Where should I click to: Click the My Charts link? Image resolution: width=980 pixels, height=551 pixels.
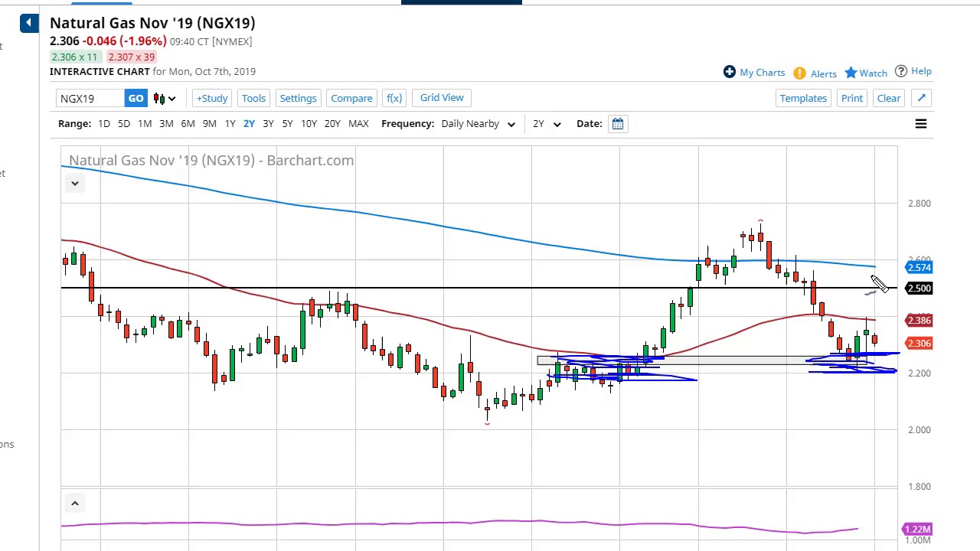point(762,72)
